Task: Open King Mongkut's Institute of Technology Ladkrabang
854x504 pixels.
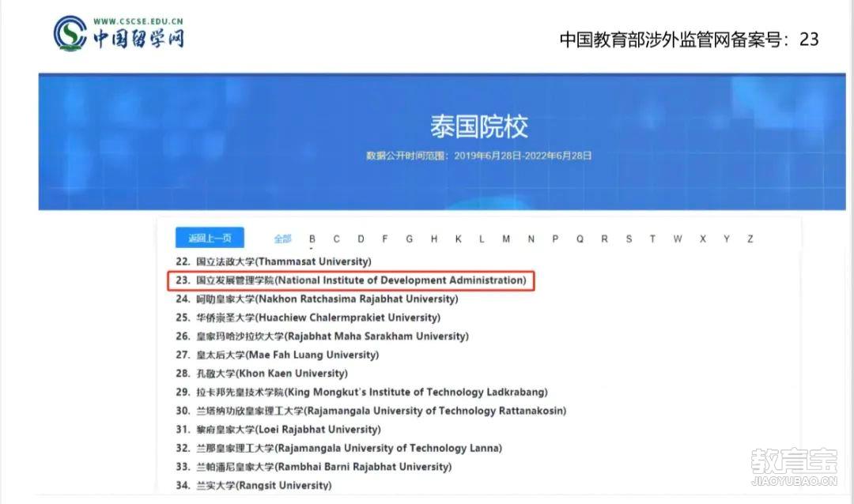Action: click(x=361, y=392)
